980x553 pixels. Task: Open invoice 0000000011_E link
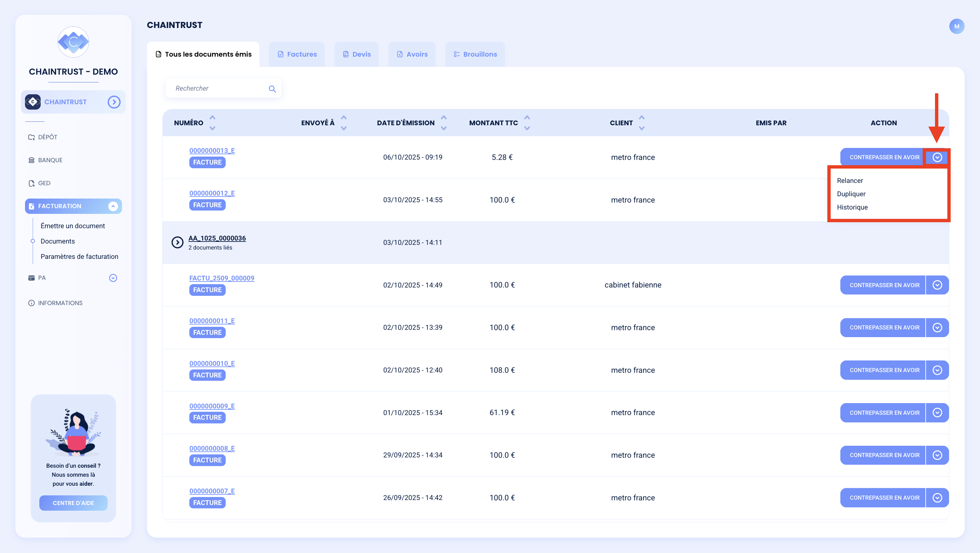coord(212,320)
